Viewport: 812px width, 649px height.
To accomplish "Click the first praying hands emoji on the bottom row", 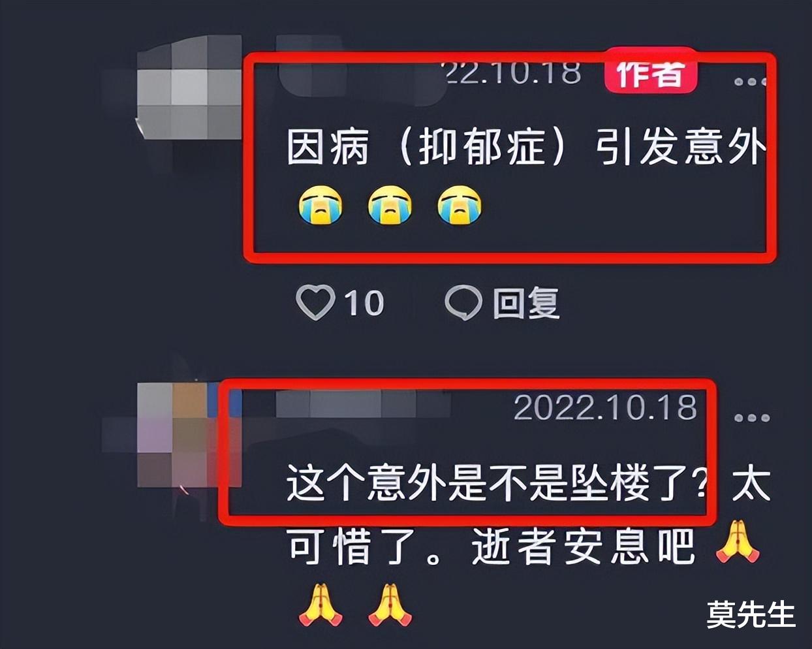I will click(x=320, y=605).
